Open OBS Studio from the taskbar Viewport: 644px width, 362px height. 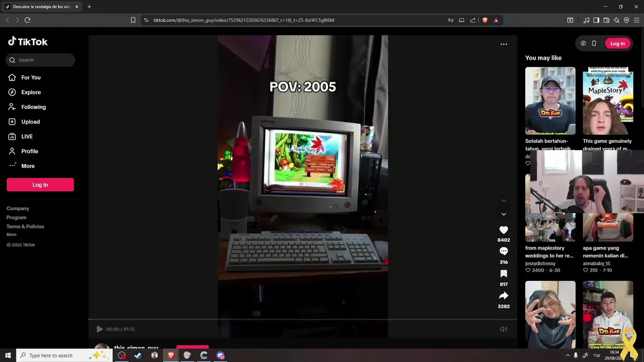click(122, 355)
